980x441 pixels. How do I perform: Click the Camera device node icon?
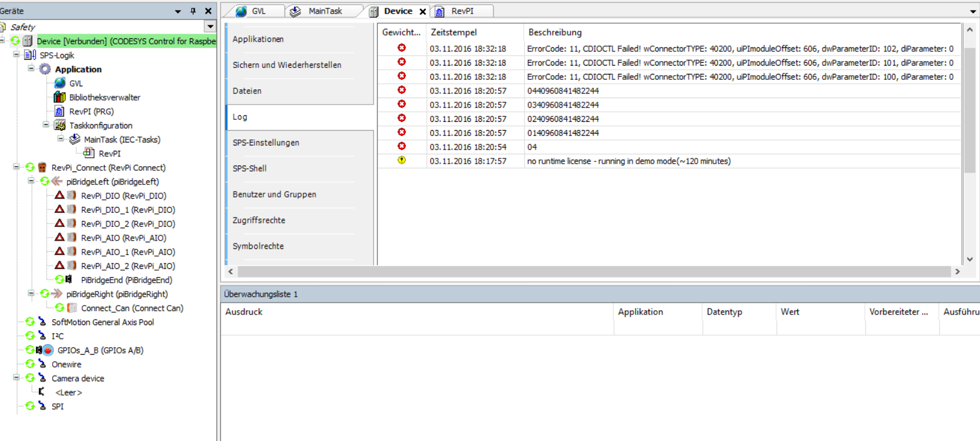(x=42, y=378)
